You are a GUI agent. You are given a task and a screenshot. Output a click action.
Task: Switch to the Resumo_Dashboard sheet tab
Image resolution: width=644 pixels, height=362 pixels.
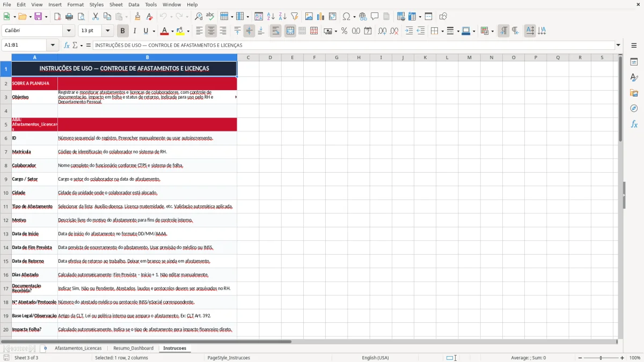tap(133, 348)
